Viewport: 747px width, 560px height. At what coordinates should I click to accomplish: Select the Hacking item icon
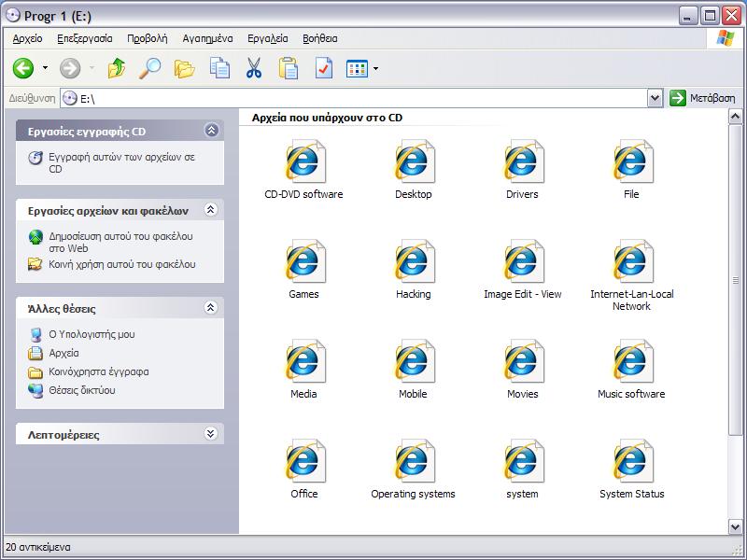click(x=413, y=261)
